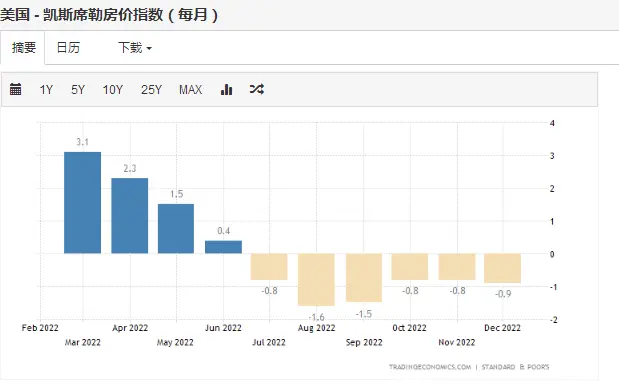Click the Jun 2022 axis label

tap(223, 328)
